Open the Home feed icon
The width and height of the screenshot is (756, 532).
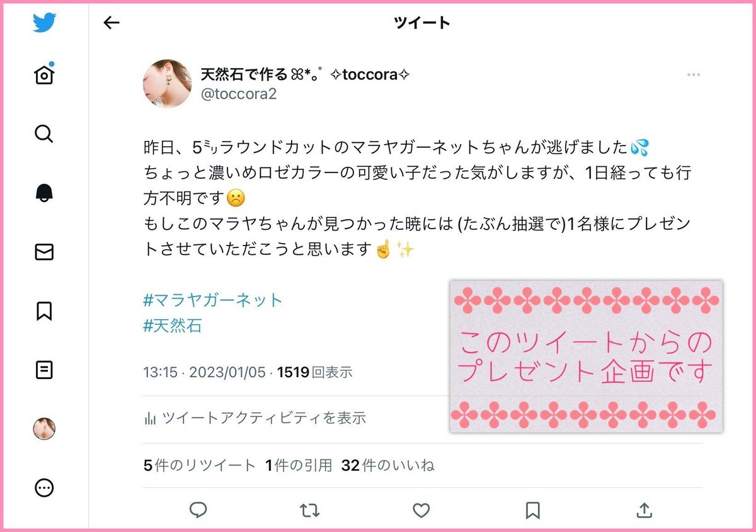(44, 75)
